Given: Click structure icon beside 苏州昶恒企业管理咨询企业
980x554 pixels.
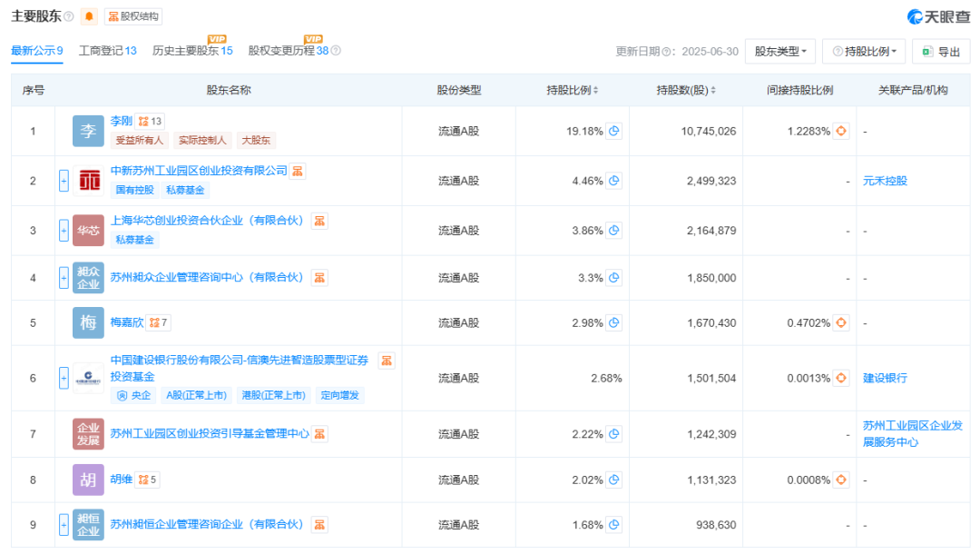Looking at the screenshot, I should [x=319, y=525].
